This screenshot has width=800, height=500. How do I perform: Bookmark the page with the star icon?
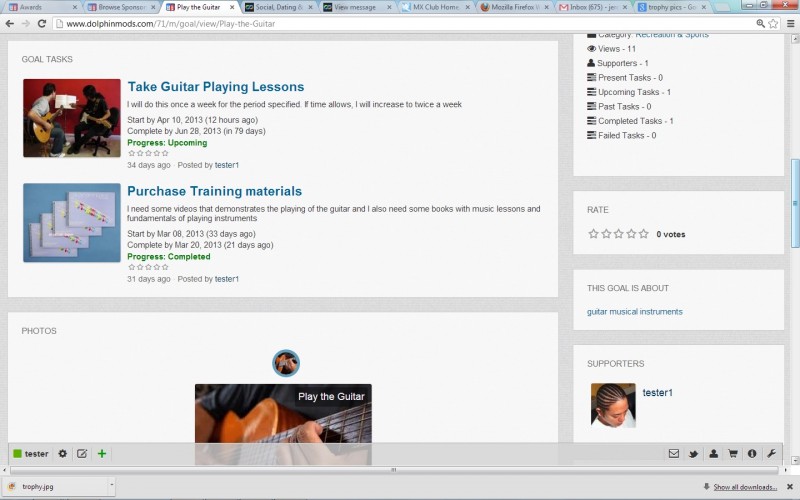[773, 23]
